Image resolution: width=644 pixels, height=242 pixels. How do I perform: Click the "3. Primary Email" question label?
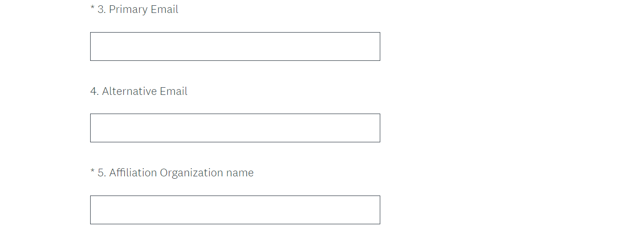pos(138,10)
